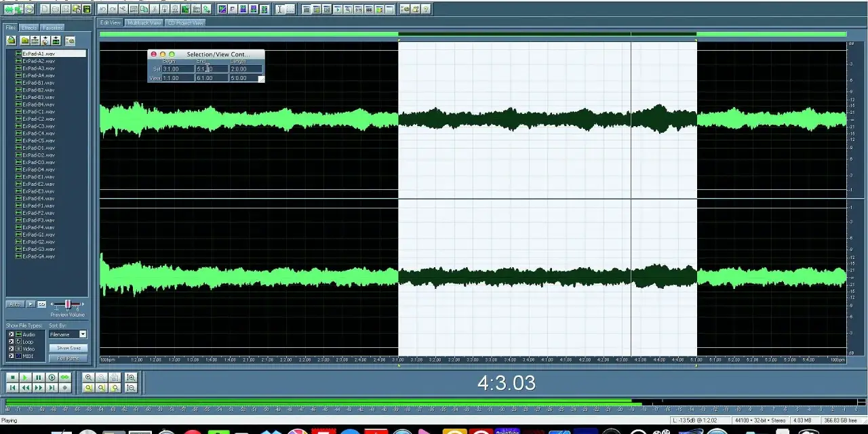
Task: Open the Favorites panel tab
Action: click(52, 28)
